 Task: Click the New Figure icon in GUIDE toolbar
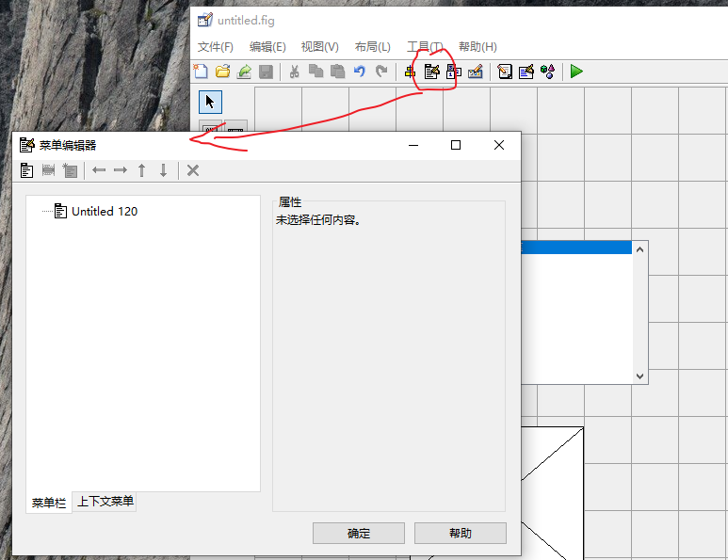click(x=201, y=72)
